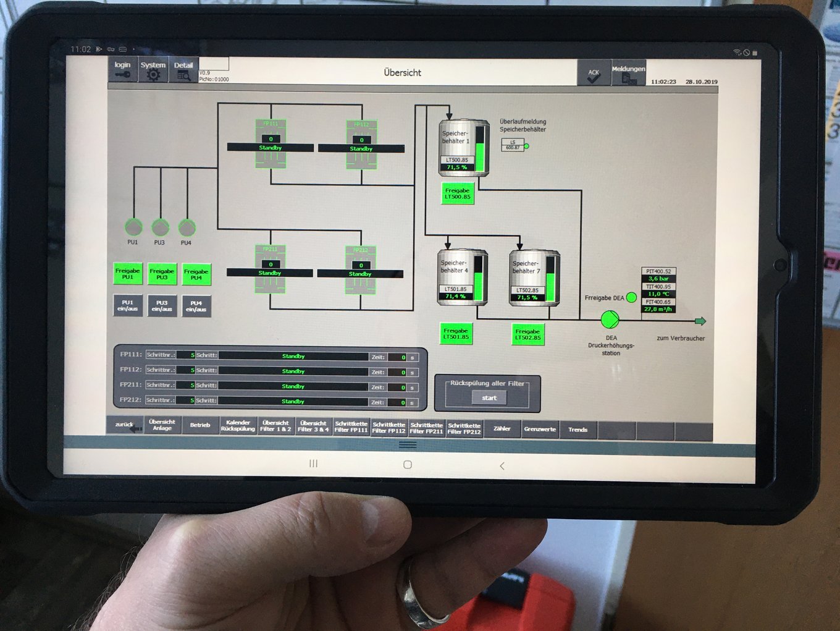Toggle PU1 ein/aus switch
840x631 pixels.
tap(128, 306)
